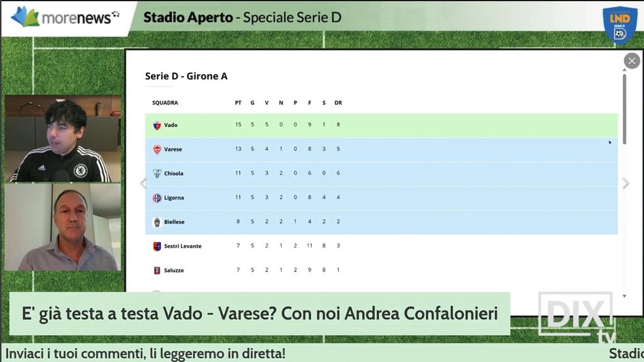Click the DR column header
644x362 pixels.
(x=338, y=102)
